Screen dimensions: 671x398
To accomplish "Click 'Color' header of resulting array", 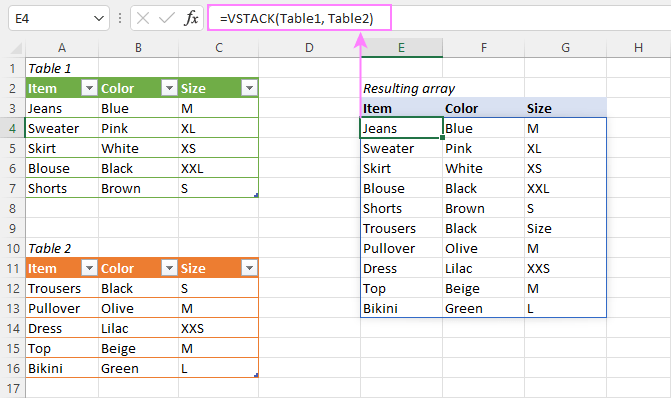I will [x=484, y=108].
